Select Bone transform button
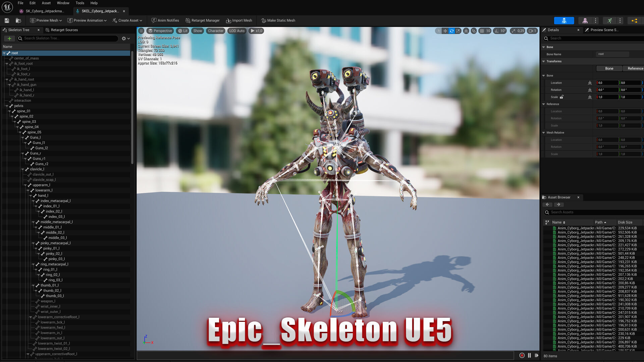 tap(609, 68)
